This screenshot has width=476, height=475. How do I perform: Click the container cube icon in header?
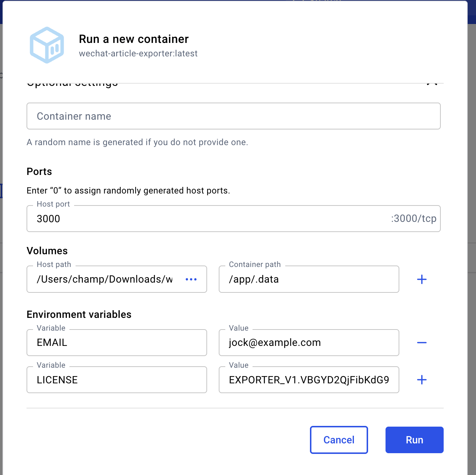[47, 45]
